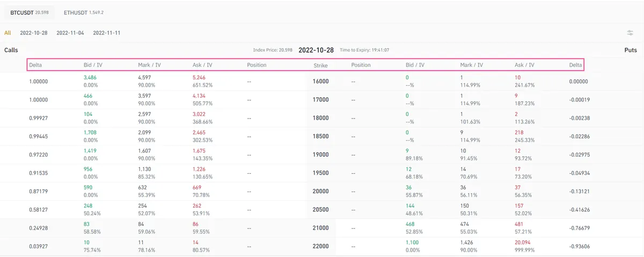Click put ask price 218
Screen dimensions: 644x257
click(519, 133)
